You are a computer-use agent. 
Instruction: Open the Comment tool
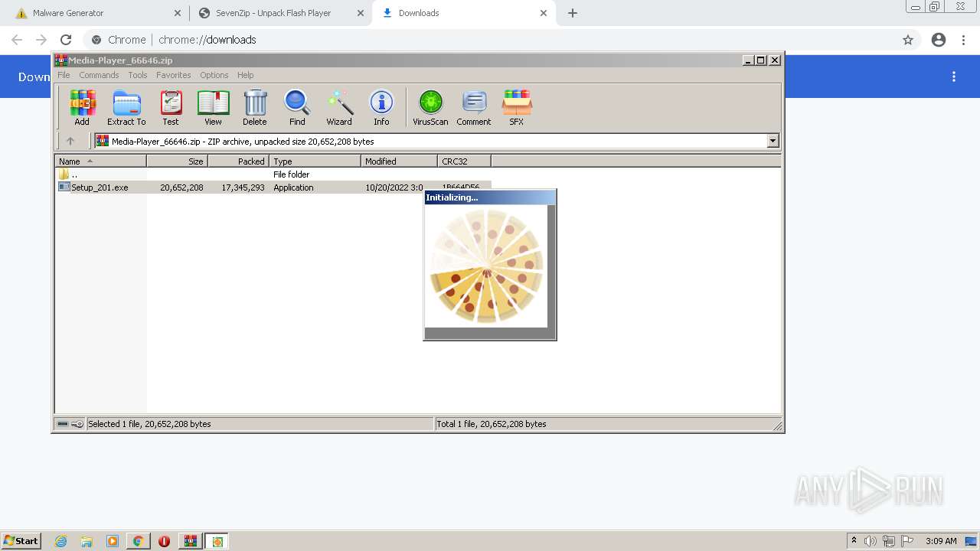pos(474,107)
